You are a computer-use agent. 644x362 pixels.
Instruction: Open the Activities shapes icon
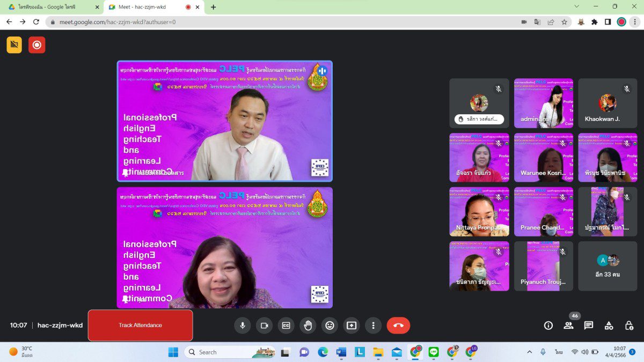[x=609, y=325]
